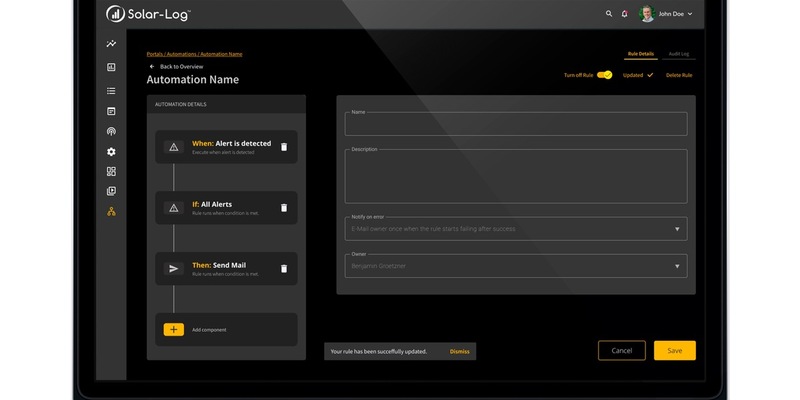Click the Cancel button
800x400 pixels.
(x=621, y=351)
